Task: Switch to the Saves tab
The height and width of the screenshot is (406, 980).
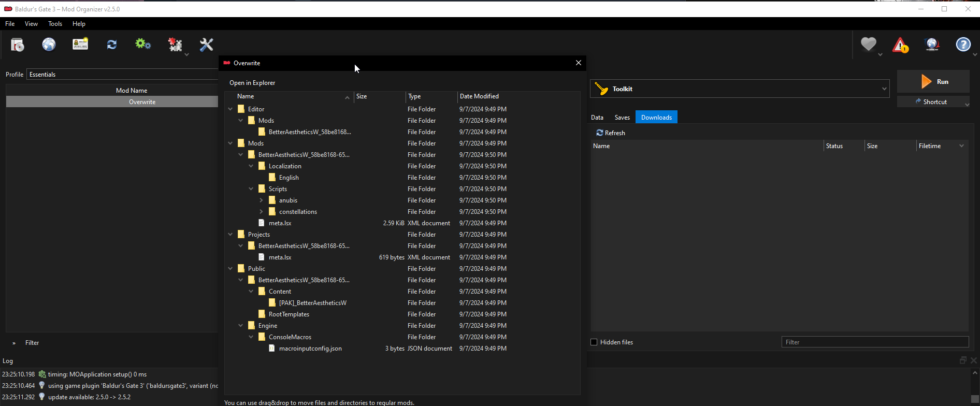Action: click(622, 118)
